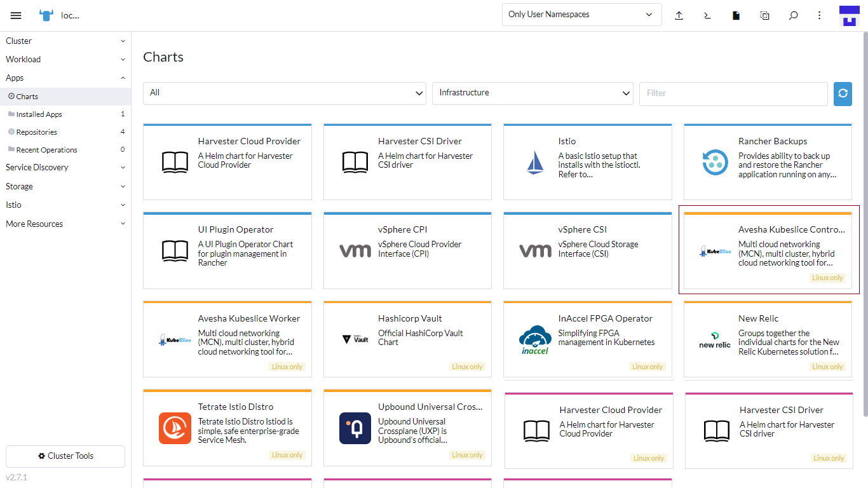Click the vSphere CSI vm logo
This screenshot has width=868, height=488.
pyautogui.click(x=536, y=251)
